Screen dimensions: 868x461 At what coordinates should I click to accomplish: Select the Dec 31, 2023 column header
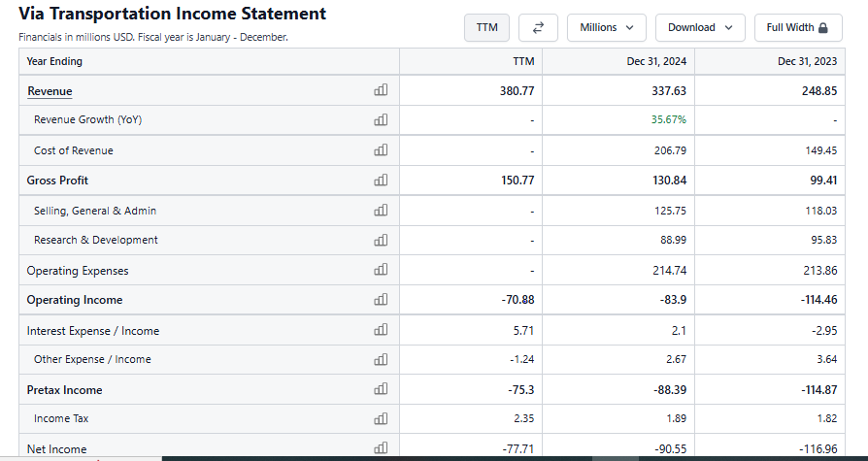(807, 61)
